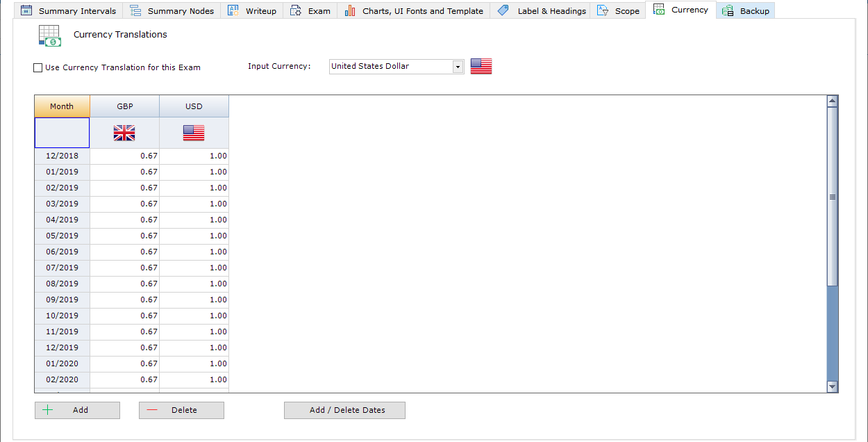868x442 pixels.
Task: Click the scrollbar down arrow in grid
Action: (833, 386)
